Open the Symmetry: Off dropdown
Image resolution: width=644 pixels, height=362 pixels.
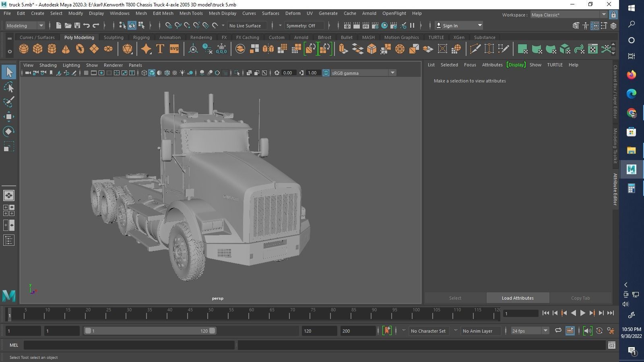pyautogui.click(x=304, y=25)
